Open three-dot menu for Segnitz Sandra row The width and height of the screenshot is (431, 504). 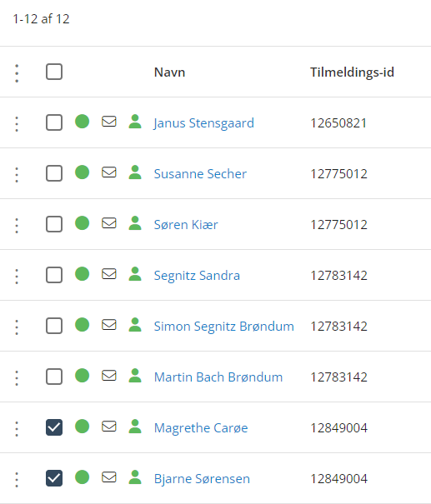pos(17,277)
